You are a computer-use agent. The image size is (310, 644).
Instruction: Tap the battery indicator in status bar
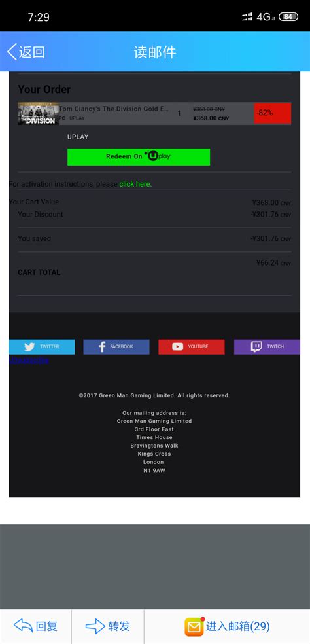tap(288, 17)
